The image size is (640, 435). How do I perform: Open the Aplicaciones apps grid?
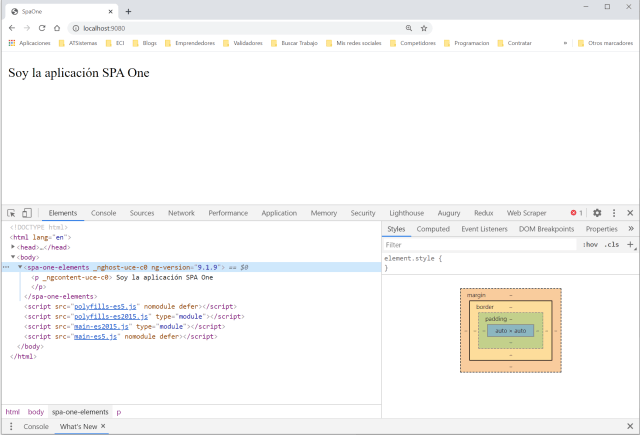click(x=29, y=43)
